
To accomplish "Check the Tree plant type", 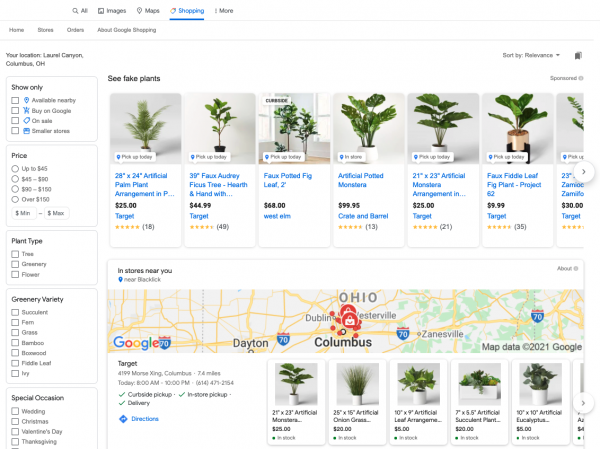I will [x=15, y=254].
